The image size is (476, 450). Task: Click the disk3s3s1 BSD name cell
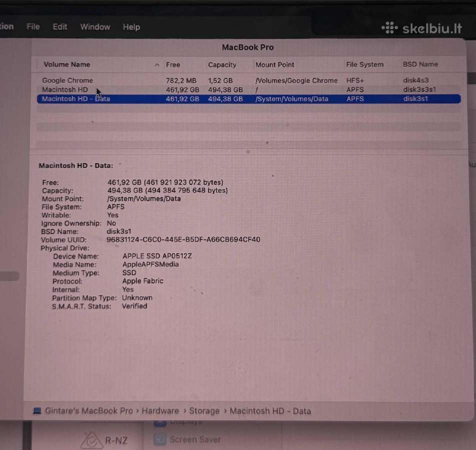point(419,89)
